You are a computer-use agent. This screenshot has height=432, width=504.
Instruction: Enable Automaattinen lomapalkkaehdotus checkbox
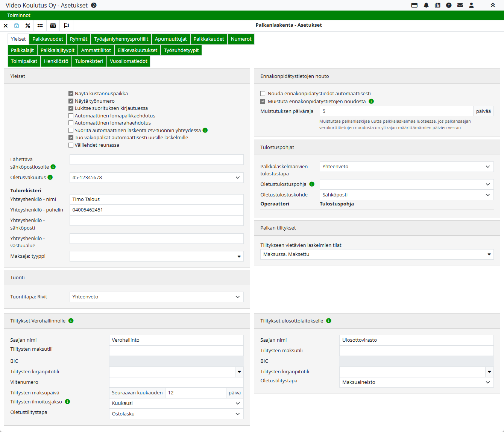(x=71, y=116)
